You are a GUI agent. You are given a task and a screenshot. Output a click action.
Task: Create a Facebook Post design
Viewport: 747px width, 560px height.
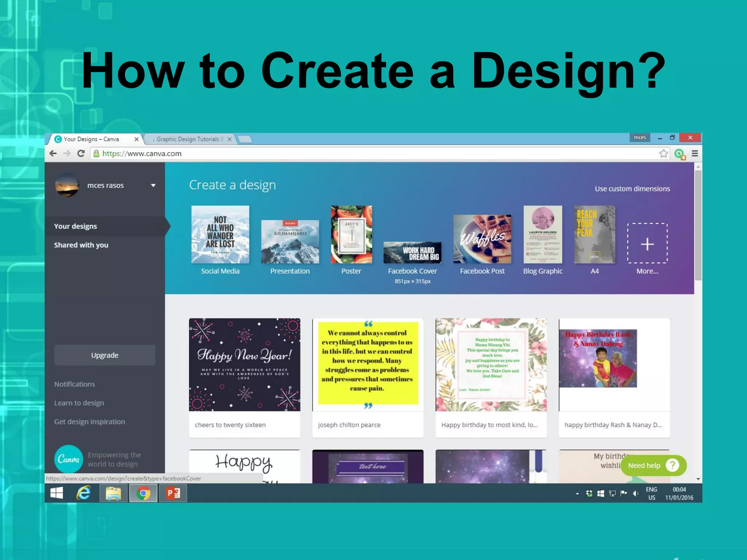click(482, 239)
